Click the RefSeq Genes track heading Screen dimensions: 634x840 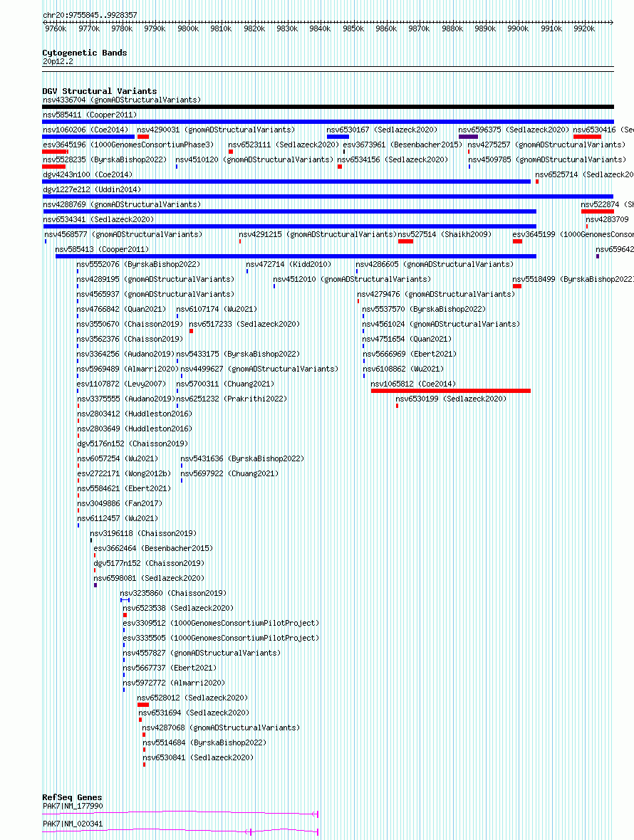[72, 797]
